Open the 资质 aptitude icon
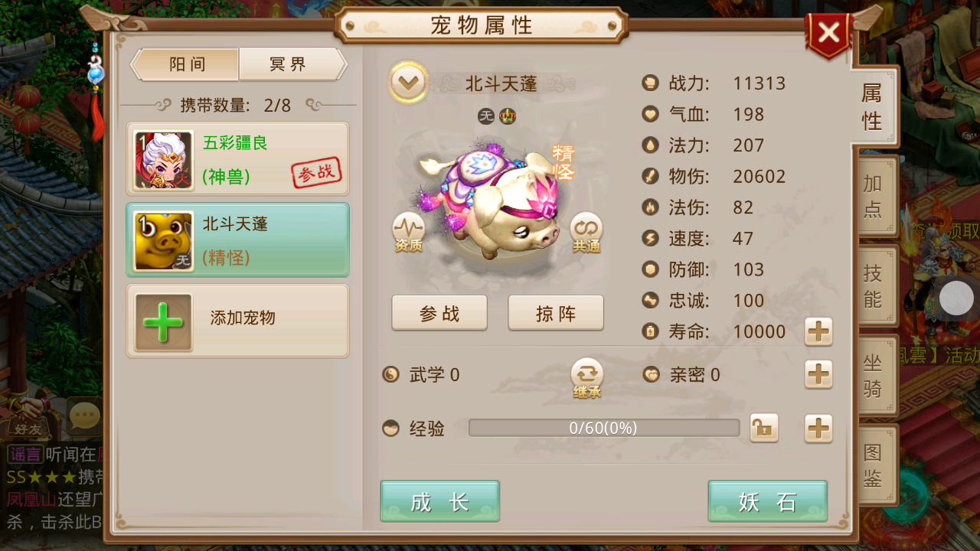 (408, 232)
